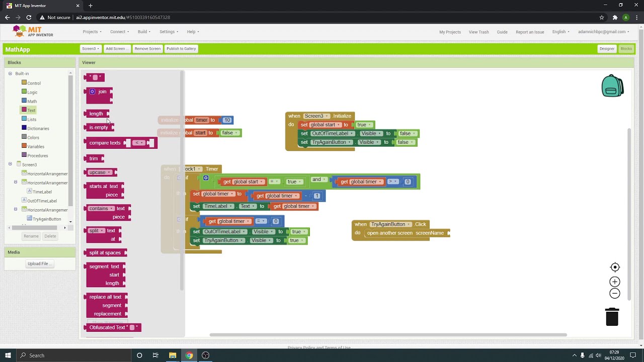The image size is (644, 362).
Task: Open the Screen3 screen dropdown
Action: [x=91, y=49]
